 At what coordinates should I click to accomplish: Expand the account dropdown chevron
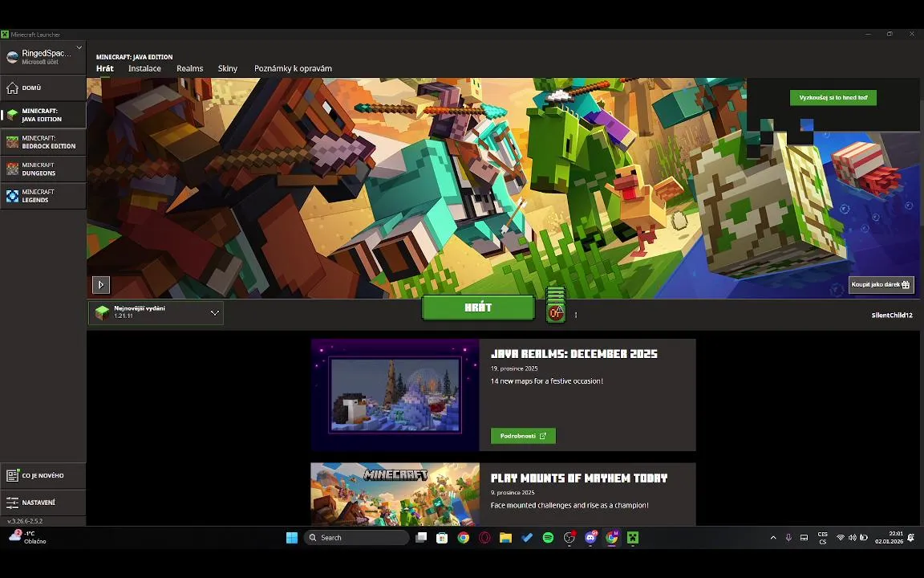pyautogui.click(x=79, y=48)
